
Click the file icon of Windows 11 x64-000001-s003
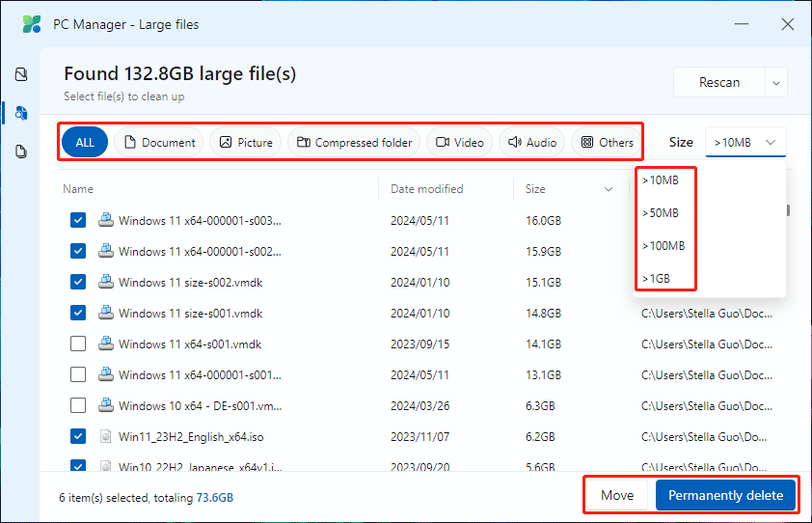[x=106, y=220]
